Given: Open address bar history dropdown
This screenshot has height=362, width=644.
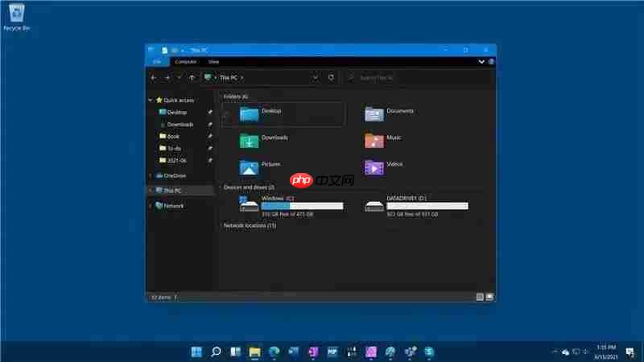Looking at the screenshot, I should click(x=315, y=77).
